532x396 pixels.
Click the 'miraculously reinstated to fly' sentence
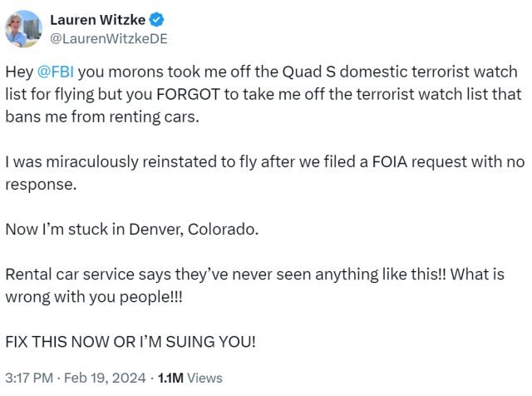click(150, 162)
